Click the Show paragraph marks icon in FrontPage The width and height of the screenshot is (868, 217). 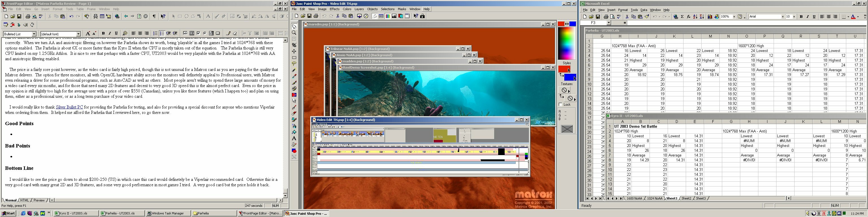[x=154, y=16]
